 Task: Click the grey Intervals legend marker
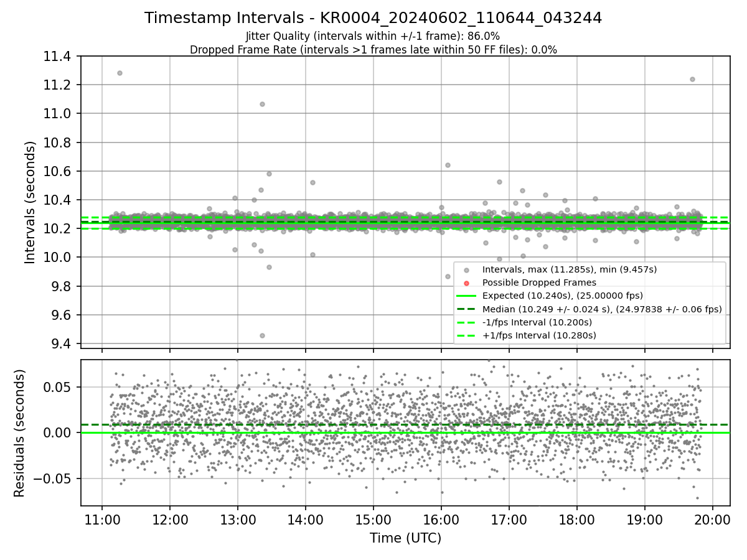point(467,270)
